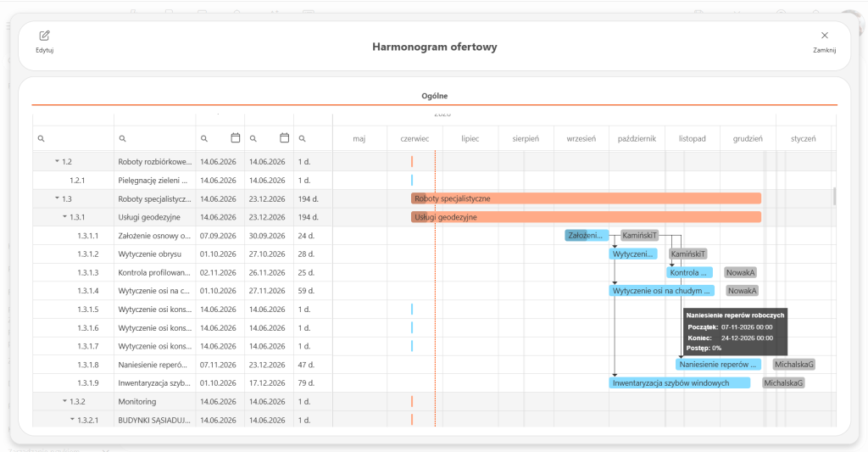The width and height of the screenshot is (868, 452).
Task: Open calendar picker in start date filter
Action: click(236, 138)
